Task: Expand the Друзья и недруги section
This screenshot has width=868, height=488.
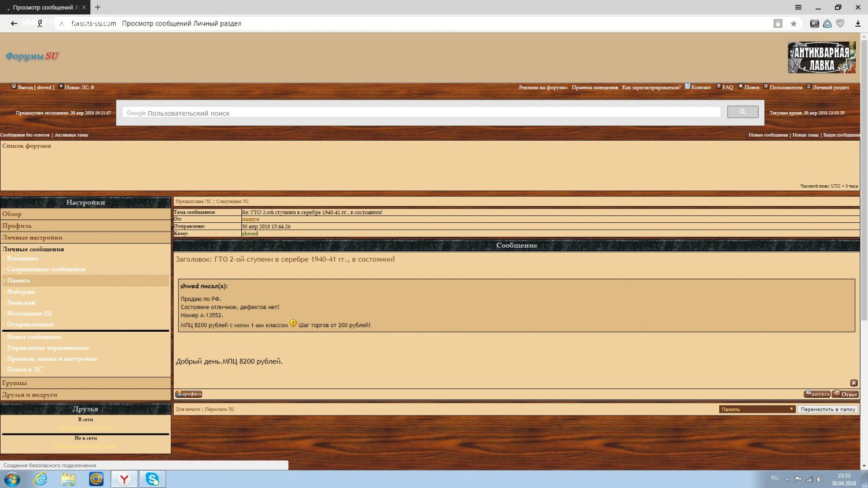Action: (30, 395)
